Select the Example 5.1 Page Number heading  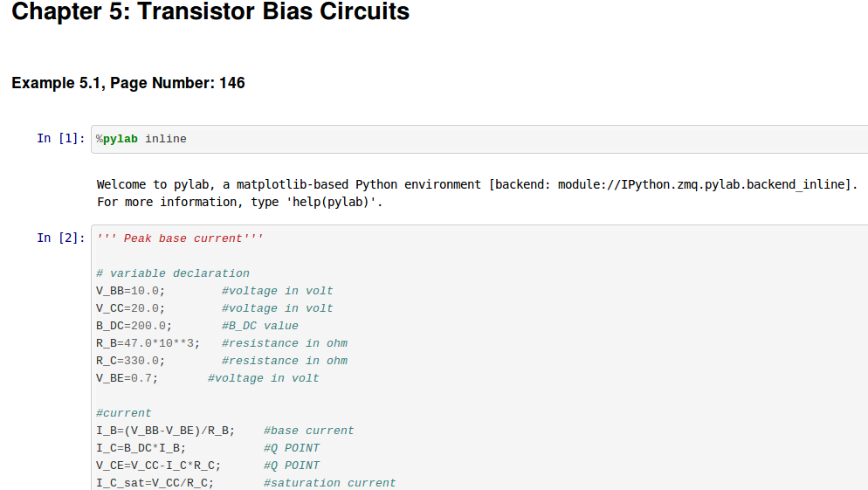coord(127,83)
